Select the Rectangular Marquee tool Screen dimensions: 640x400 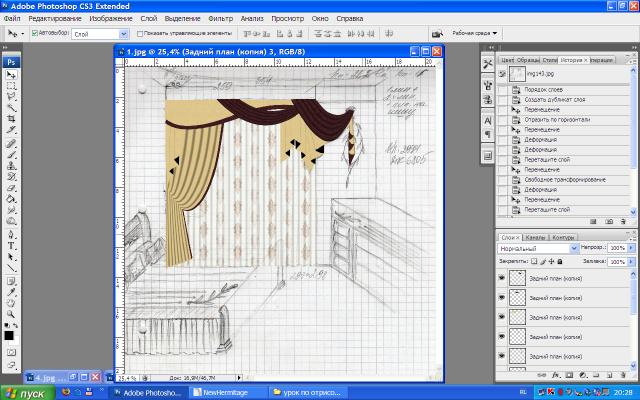click(11, 86)
